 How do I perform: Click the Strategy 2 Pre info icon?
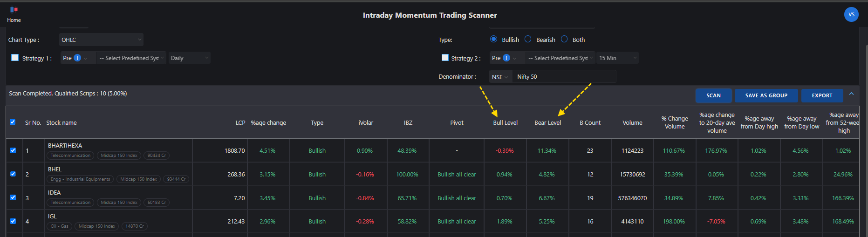pos(506,58)
